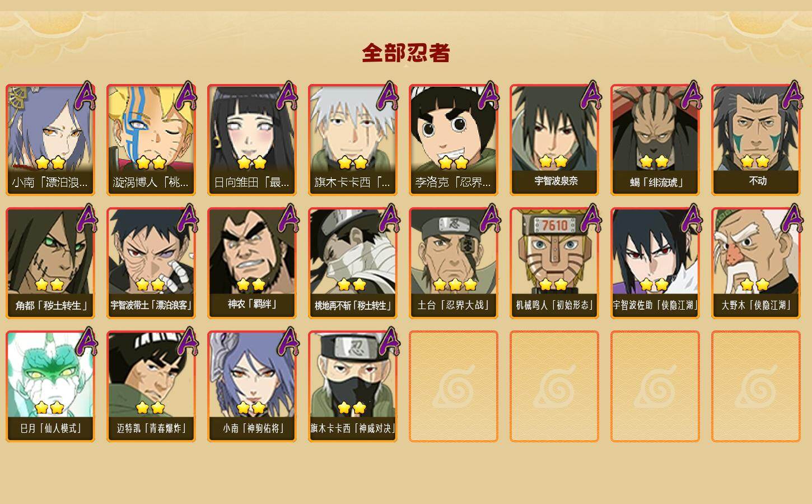Choose the 小南「神驹佑将」 card
This screenshot has width=812, height=504.
coord(252,386)
